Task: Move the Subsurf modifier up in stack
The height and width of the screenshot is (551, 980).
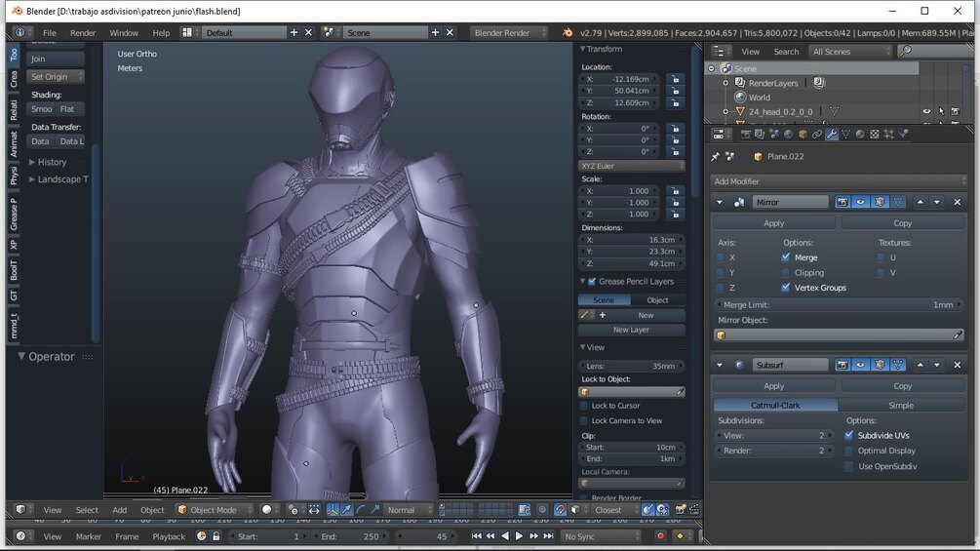Action: click(x=920, y=365)
